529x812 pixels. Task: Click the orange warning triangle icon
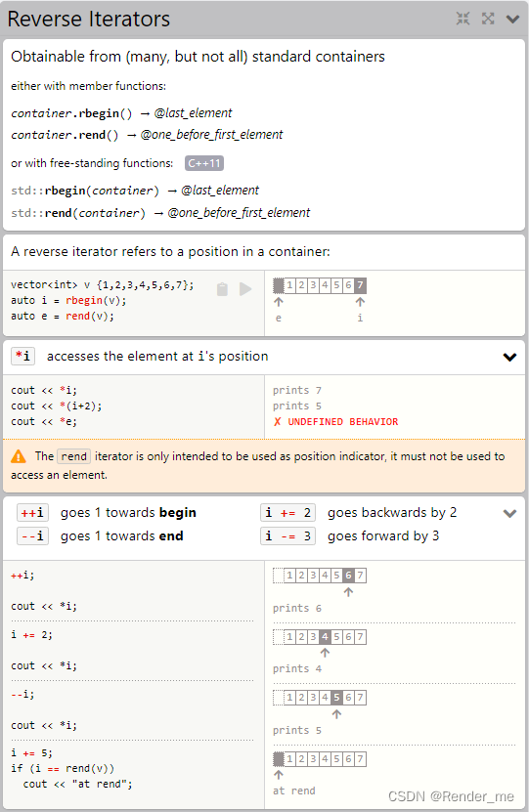point(19,456)
